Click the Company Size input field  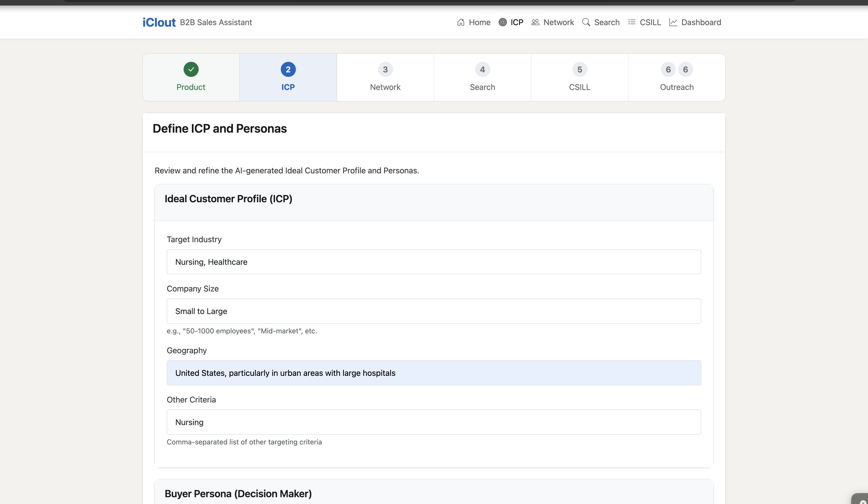click(x=434, y=311)
